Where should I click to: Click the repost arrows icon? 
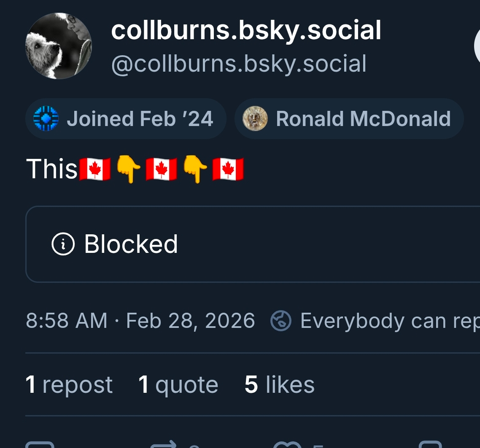[164, 445]
